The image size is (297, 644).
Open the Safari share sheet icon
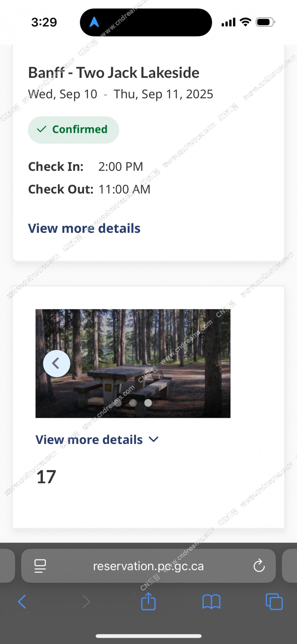(148, 601)
